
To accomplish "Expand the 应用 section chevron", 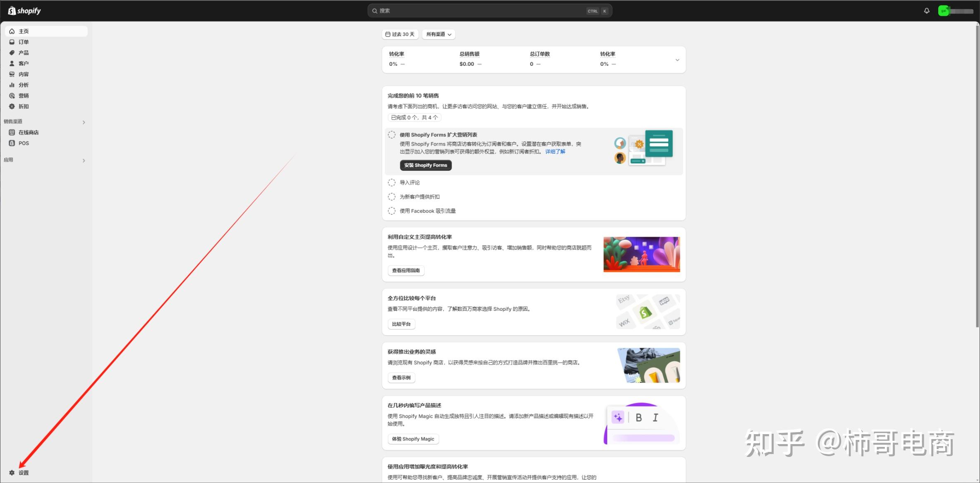I will 84,161.
